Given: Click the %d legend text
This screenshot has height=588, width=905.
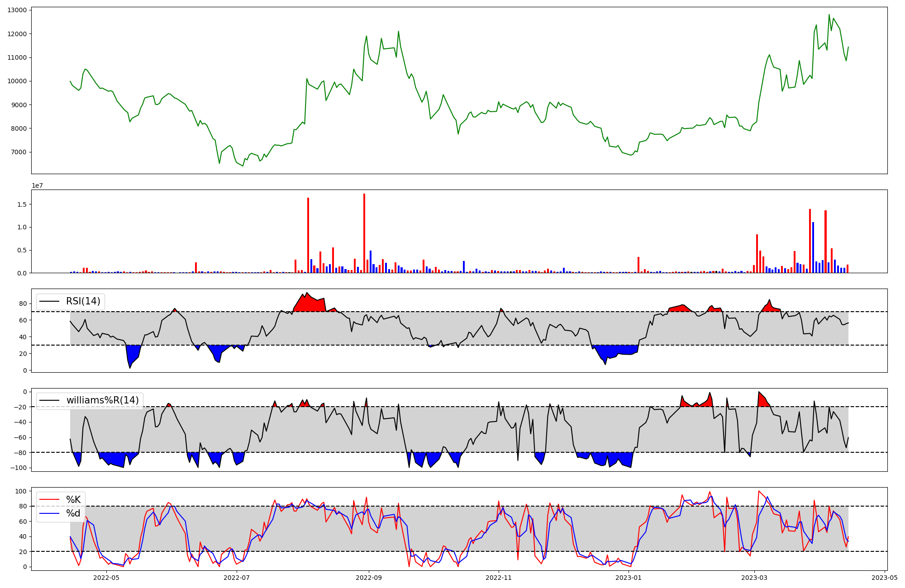Looking at the screenshot, I should (73, 513).
